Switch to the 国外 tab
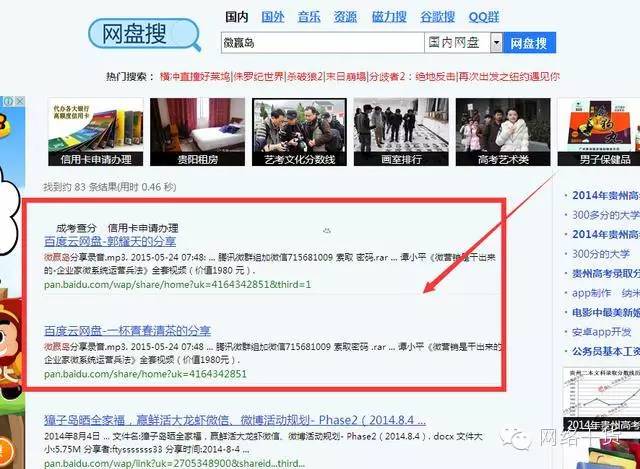 pyautogui.click(x=273, y=17)
